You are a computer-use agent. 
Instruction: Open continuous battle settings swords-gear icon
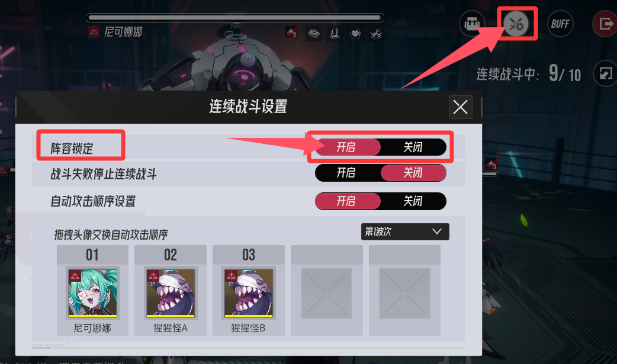[x=516, y=24]
